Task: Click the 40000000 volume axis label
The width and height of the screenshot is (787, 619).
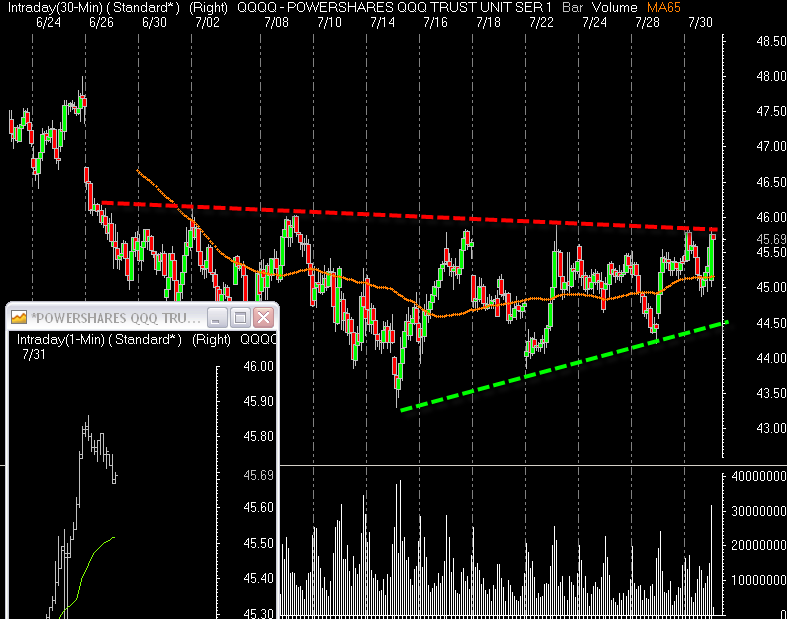Action: tap(759, 476)
